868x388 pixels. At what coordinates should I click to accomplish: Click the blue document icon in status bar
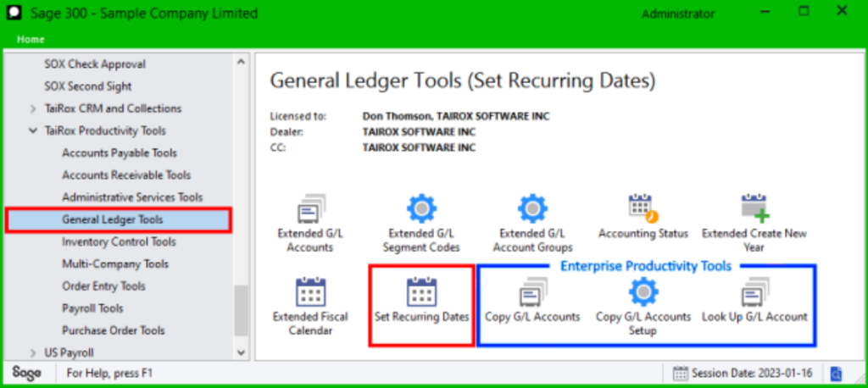pyautogui.click(x=836, y=374)
